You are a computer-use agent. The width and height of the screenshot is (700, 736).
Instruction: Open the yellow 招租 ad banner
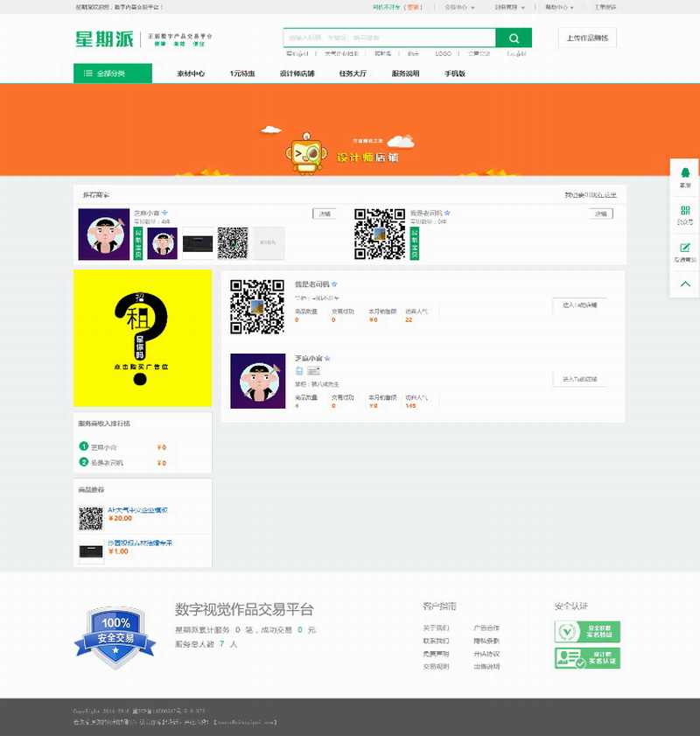coord(143,338)
